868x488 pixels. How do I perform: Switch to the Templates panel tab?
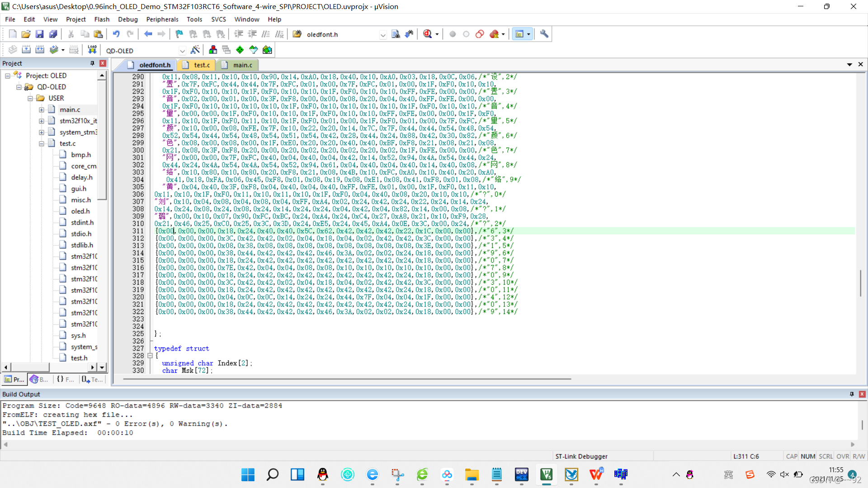pyautogui.click(x=92, y=380)
